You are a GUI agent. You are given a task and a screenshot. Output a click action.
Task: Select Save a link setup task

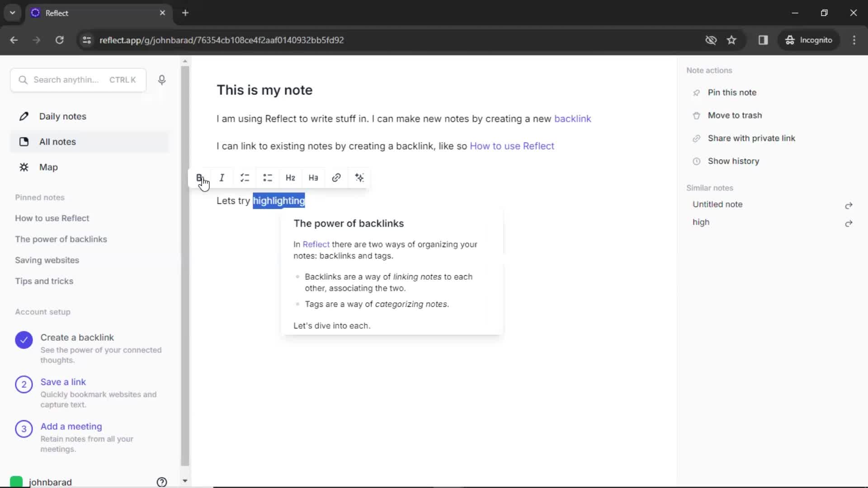point(63,382)
